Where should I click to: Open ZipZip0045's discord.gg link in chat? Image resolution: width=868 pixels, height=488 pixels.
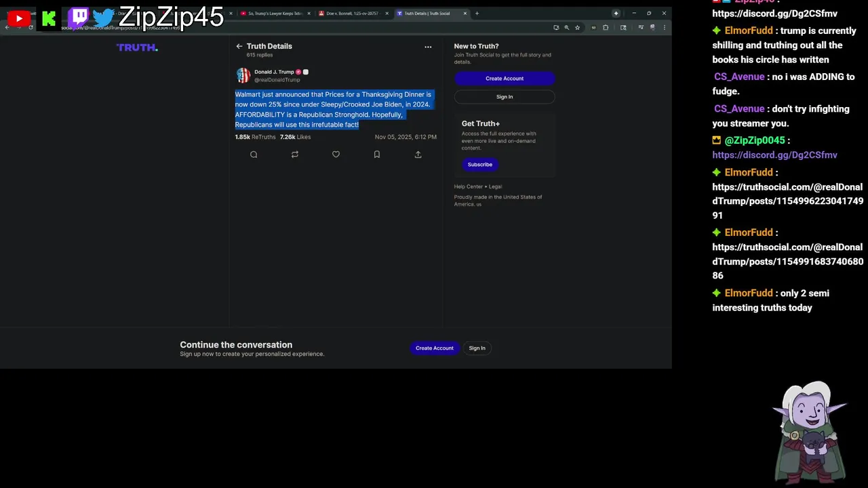tap(774, 155)
